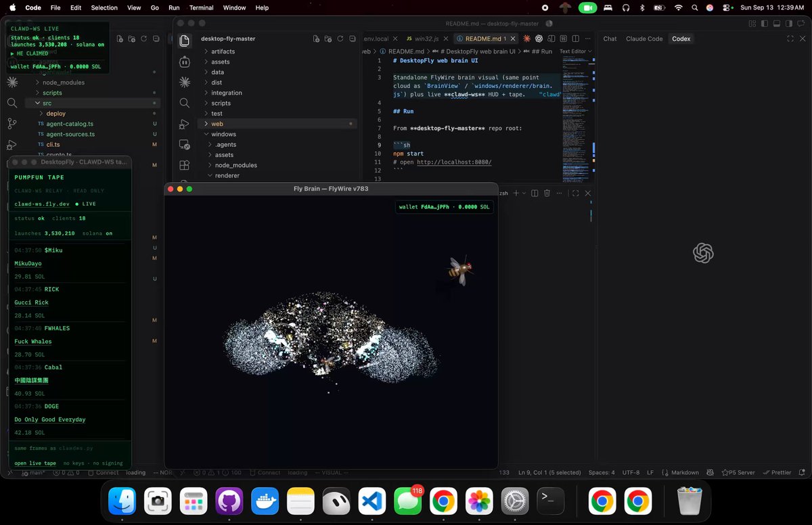This screenshot has width=812, height=525.
Task: Open the GitHub Desktop dock icon
Action: [x=229, y=501]
